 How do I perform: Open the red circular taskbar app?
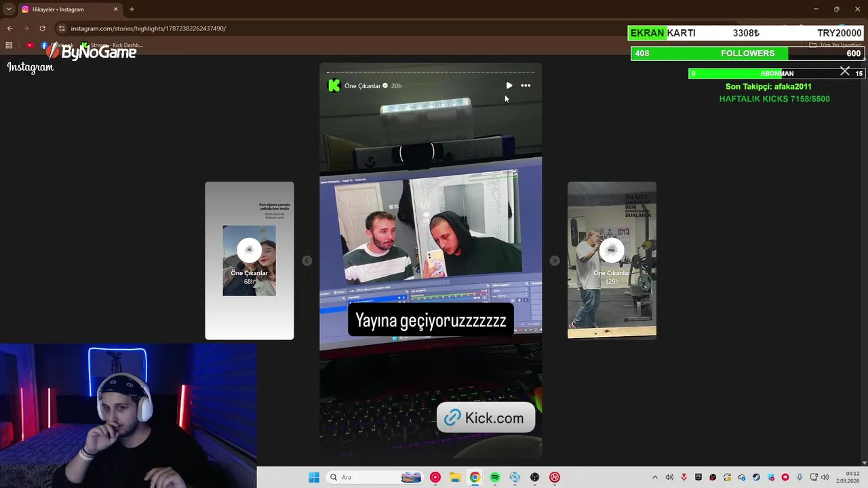click(555, 477)
